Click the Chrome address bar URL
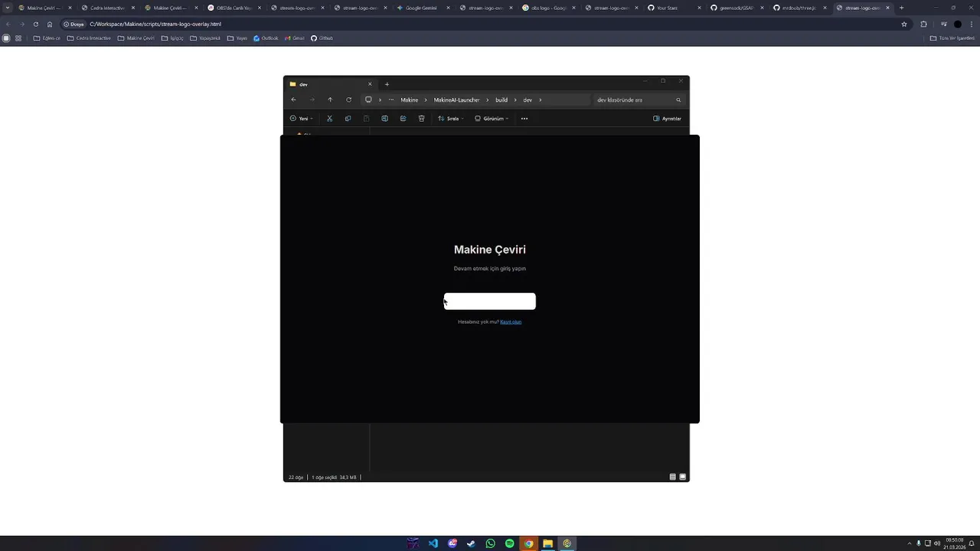Viewport: 980px width, 551px height. tap(155, 24)
